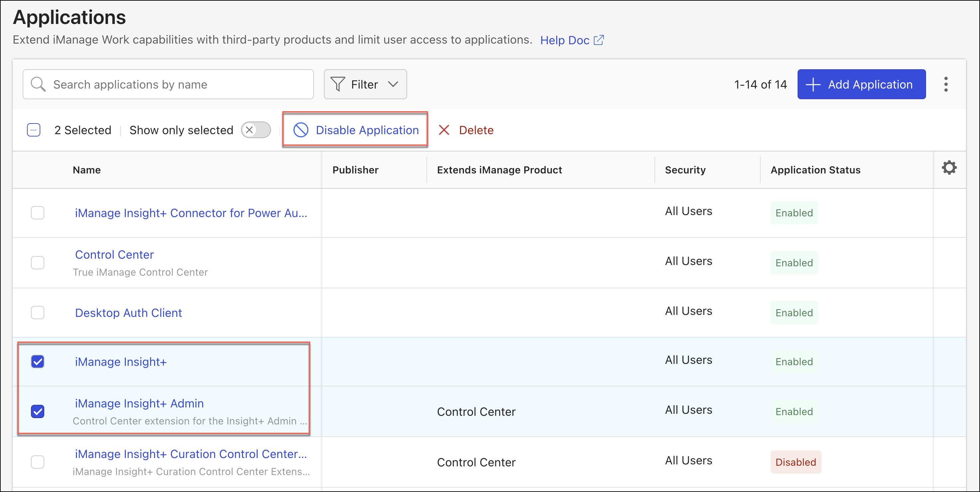Screen dimensions: 980x492
Task: Open column settings gear icon
Action: 949,168
